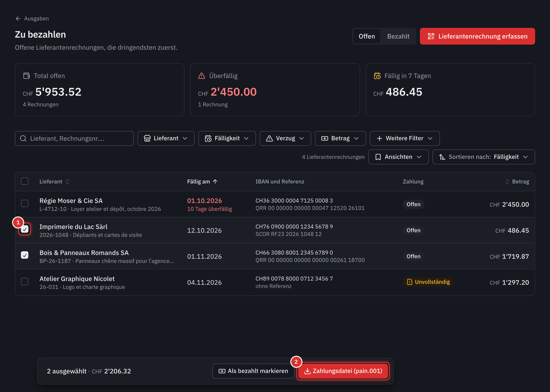Click Als bezahlt markieren button
Viewport: 550px width, 392px height.
click(253, 371)
